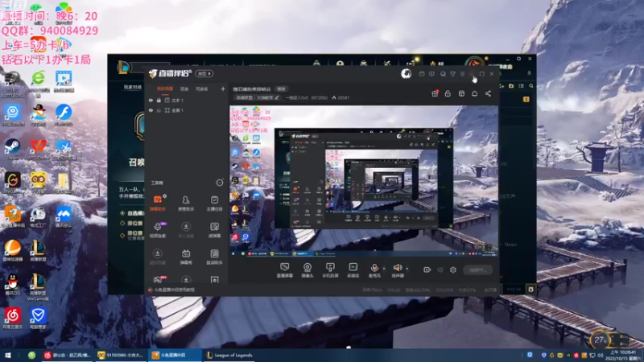This screenshot has width=644, height=362.
Task: Open 电脑管家 desktop shortcut
Action: 38,319
